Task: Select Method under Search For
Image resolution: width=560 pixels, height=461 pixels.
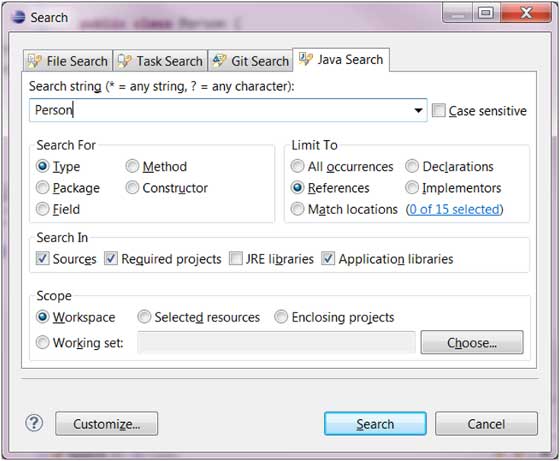Action: point(132,166)
